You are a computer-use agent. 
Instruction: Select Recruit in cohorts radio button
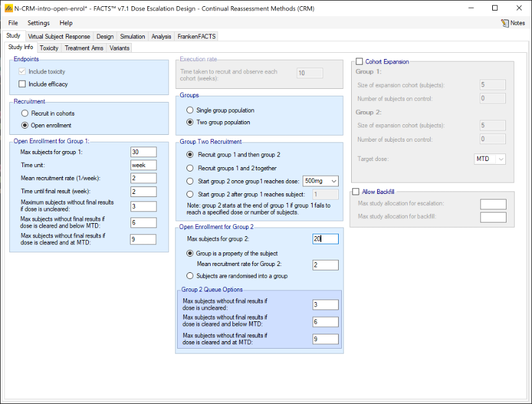tap(25, 113)
